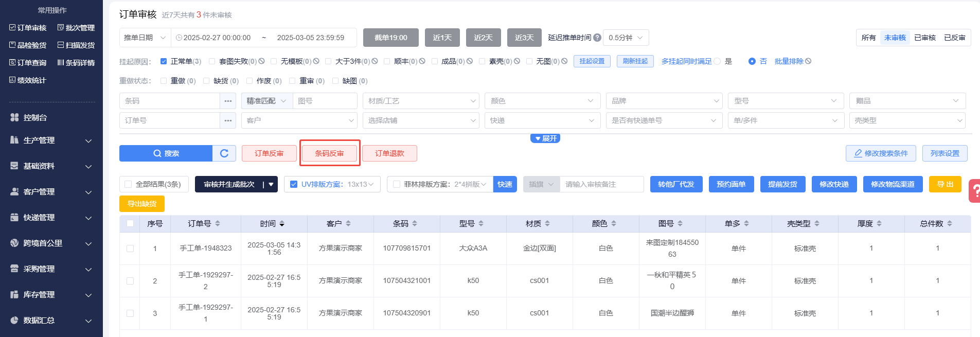Click the refresh icon beside search button

coord(224,153)
